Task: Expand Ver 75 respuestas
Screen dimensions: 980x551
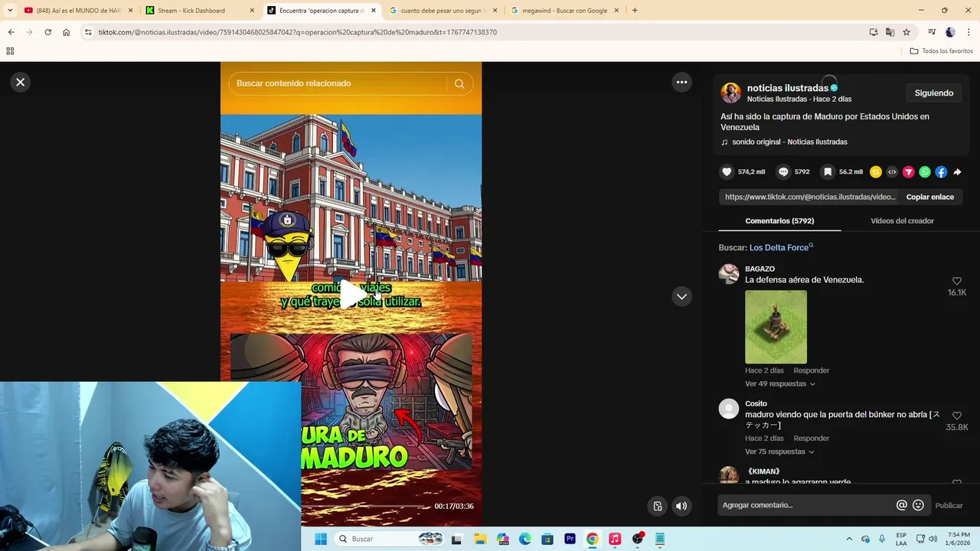Action: 779,452
